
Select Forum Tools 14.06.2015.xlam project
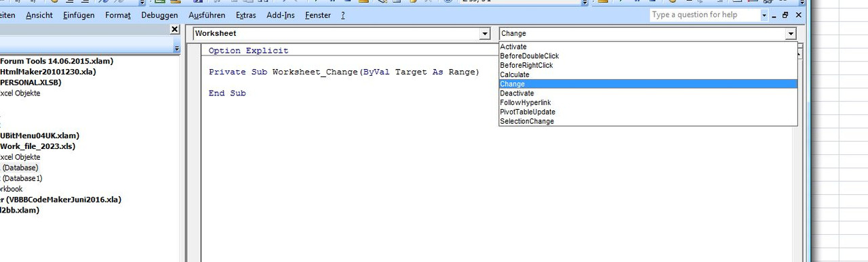[x=56, y=61]
